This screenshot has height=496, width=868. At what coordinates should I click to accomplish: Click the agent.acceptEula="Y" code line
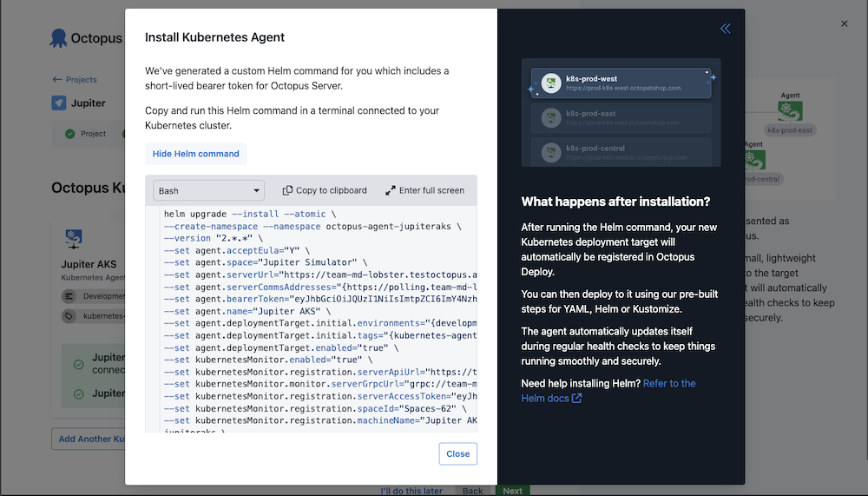pyautogui.click(x=237, y=250)
